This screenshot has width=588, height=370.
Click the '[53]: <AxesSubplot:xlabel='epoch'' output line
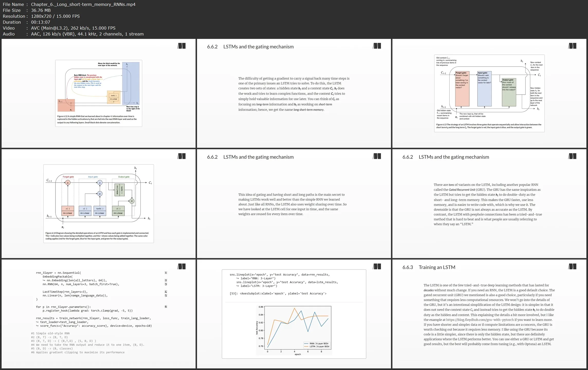(278, 294)
